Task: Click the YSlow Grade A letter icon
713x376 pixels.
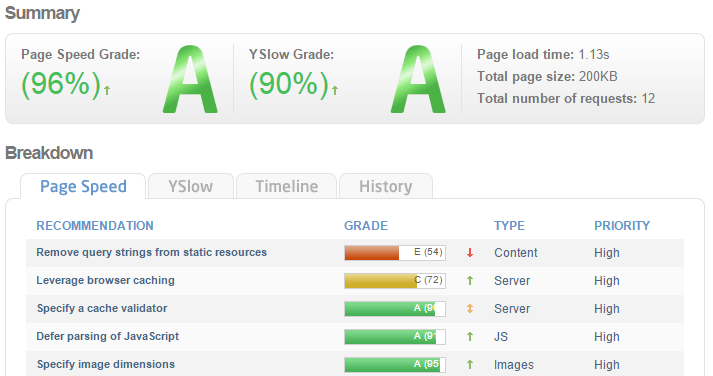Action: (418, 79)
